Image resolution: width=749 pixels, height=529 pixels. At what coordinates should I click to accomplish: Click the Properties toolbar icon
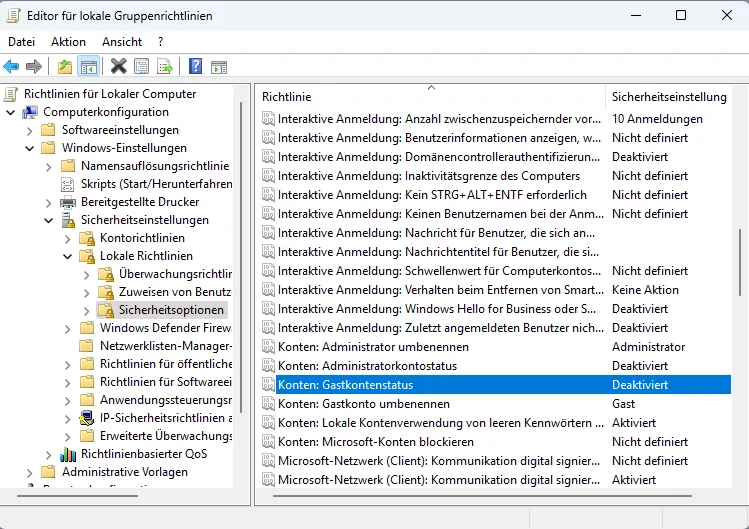pos(141,66)
